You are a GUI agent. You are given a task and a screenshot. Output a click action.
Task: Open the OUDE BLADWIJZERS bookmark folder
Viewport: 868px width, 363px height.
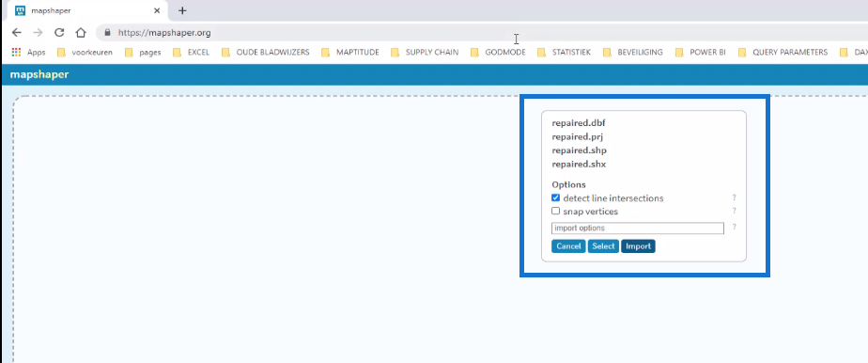265,52
